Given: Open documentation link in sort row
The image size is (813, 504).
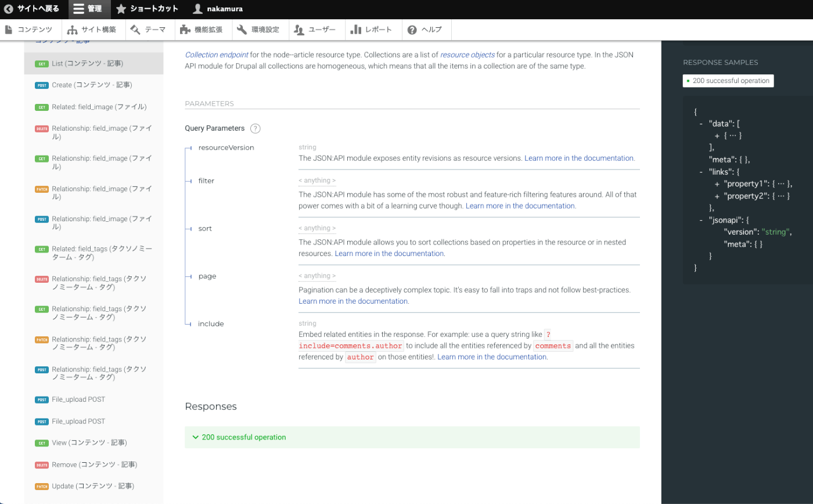Looking at the screenshot, I should point(390,253).
